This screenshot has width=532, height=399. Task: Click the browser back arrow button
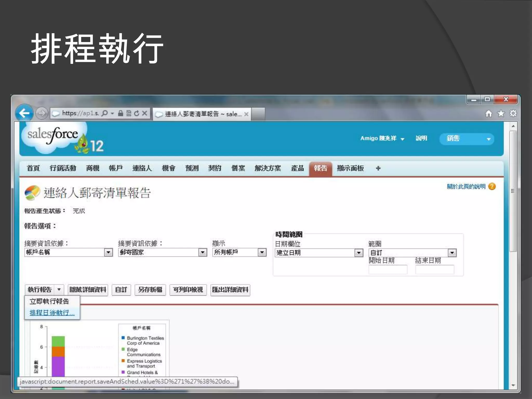pyautogui.click(x=24, y=113)
